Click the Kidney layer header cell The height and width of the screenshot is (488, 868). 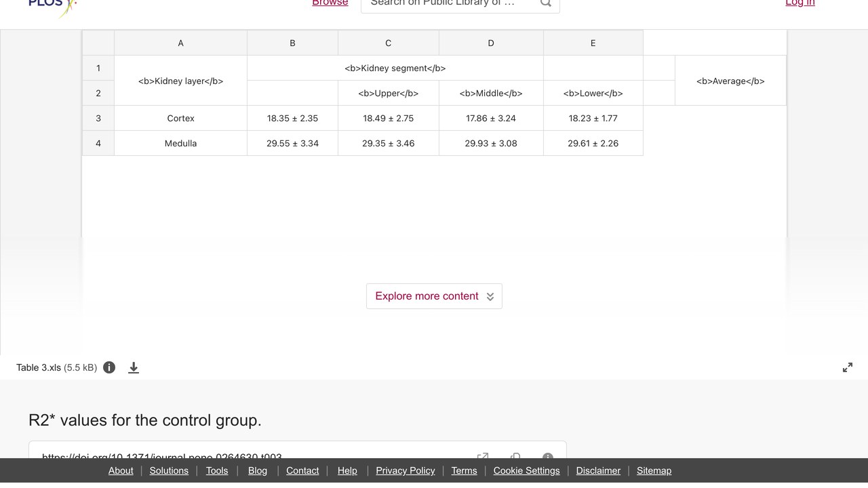(x=180, y=81)
